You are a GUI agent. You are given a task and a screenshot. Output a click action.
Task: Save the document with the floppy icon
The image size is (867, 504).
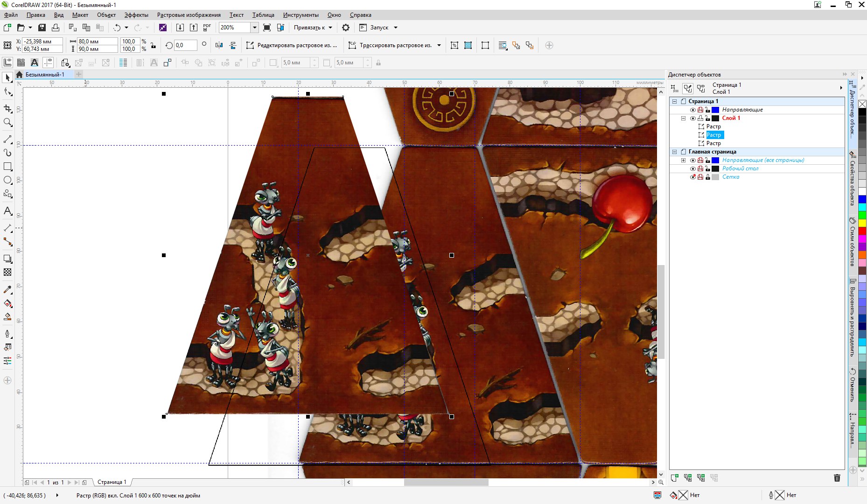tap(42, 28)
